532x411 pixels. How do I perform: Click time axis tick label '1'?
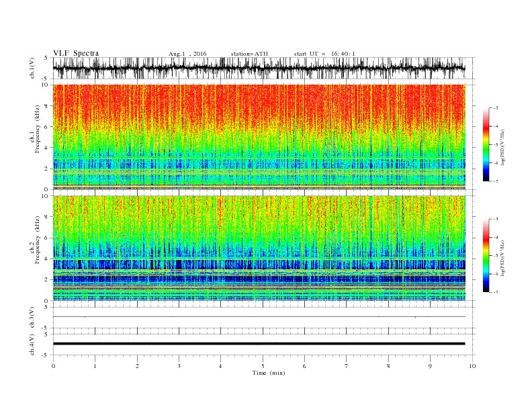click(x=95, y=366)
